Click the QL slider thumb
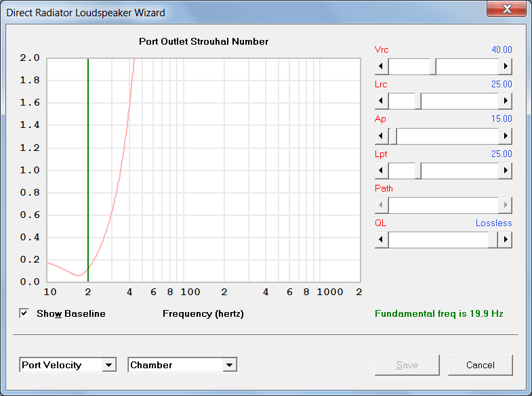This screenshot has width=532, height=396. pyautogui.click(x=493, y=240)
